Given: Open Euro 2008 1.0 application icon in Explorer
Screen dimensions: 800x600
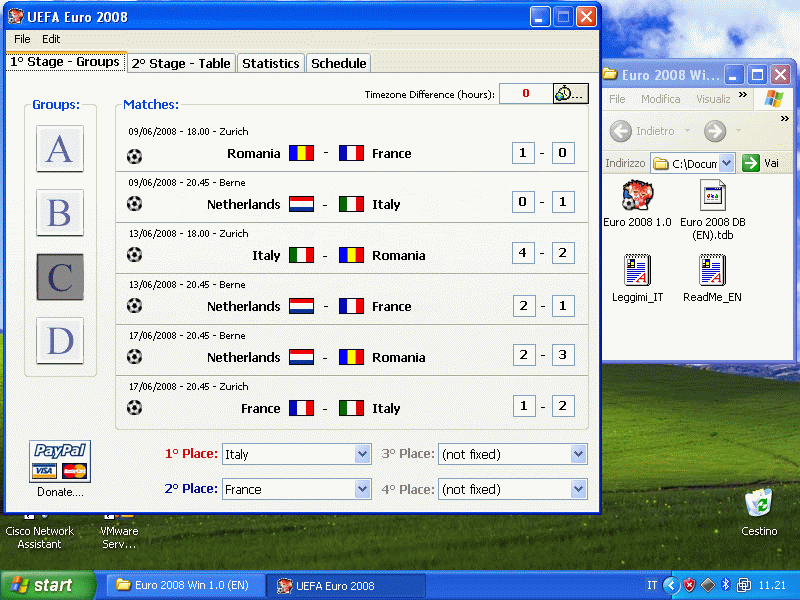Looking at the screenshot, I should click(637, 196).
